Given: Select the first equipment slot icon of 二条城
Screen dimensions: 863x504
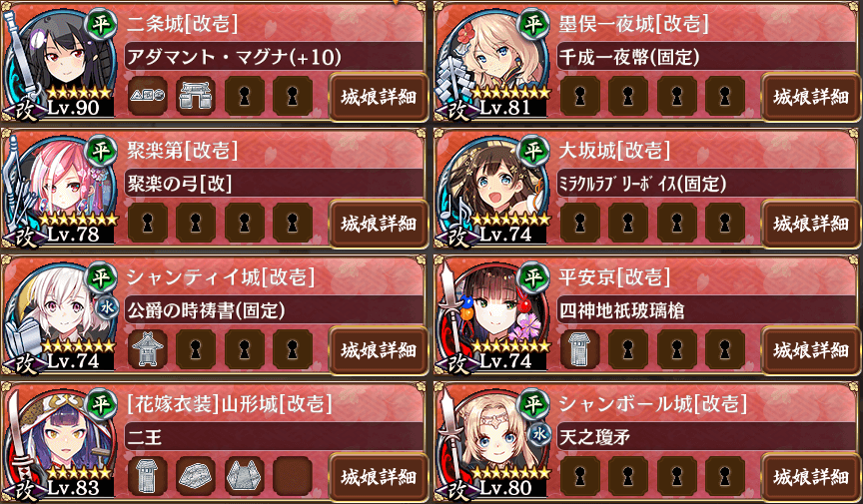Looking at the screenshot, I should (148, 96).
